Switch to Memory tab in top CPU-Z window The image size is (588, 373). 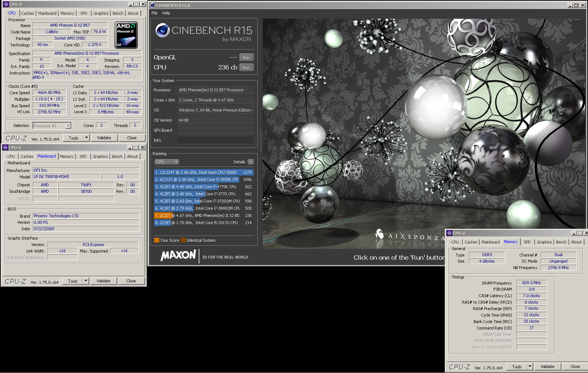pos(67,13)
